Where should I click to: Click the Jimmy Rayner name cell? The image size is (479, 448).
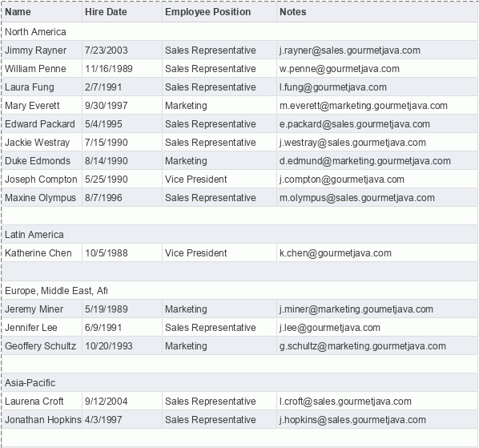coord(42,50)
